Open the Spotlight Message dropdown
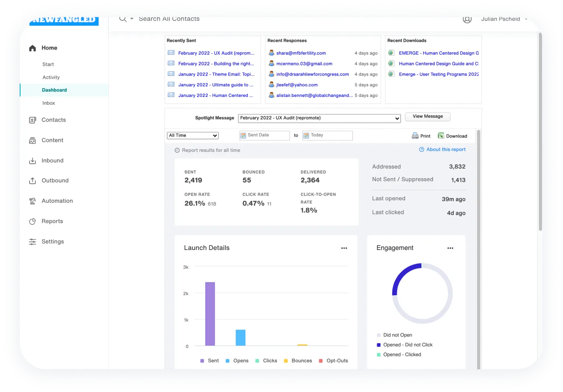The width and height of the screenshot is (563, 392). (319, 118)
